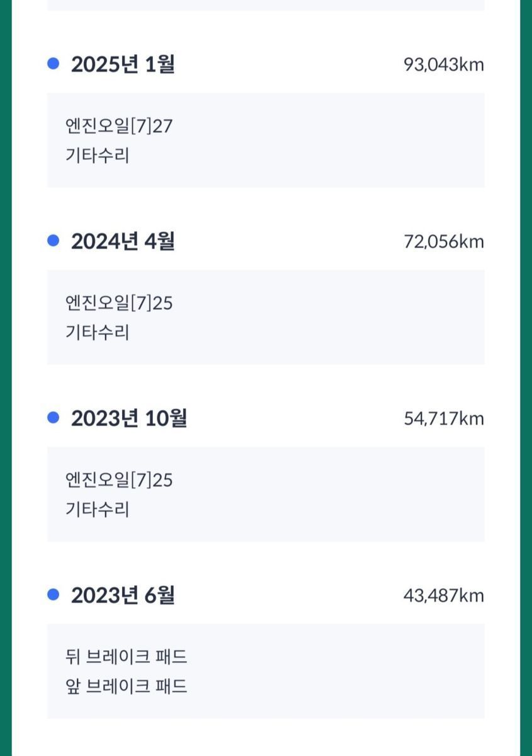Open 기타수리 under the 2023년 10월 record
The width and height of the screenshot is (532, 756).
(97, 509)
